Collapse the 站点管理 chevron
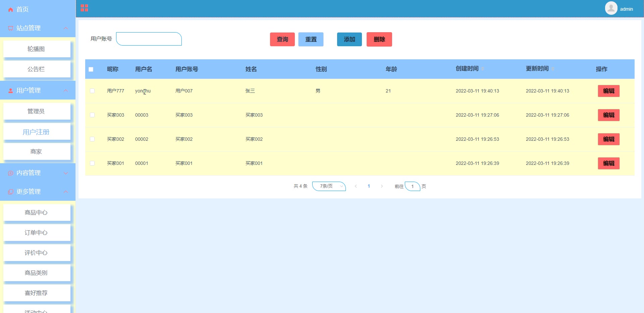 click(66, 28)
